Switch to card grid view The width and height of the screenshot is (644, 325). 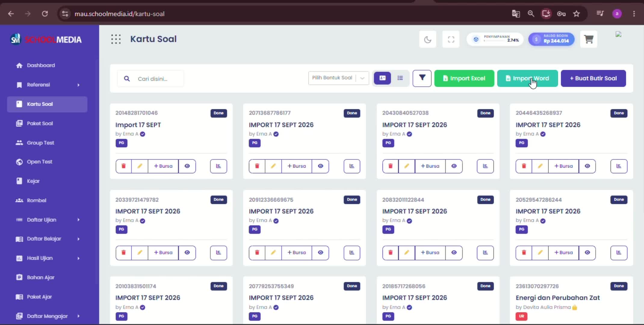[x=382, y=78]
